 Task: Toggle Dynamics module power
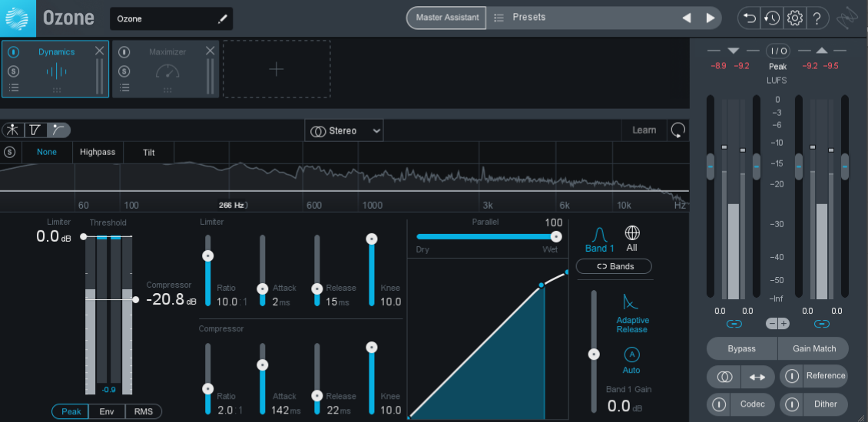(x=14, y=52)
